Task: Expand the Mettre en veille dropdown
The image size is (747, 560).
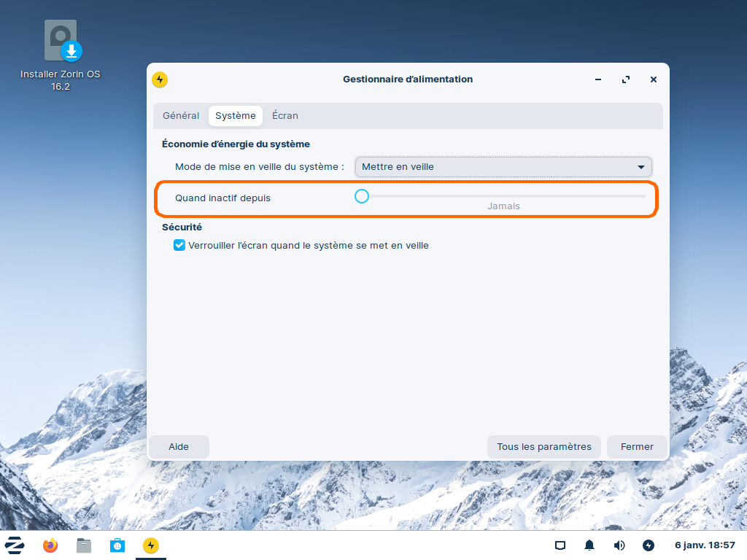Action: coord(503,167)
